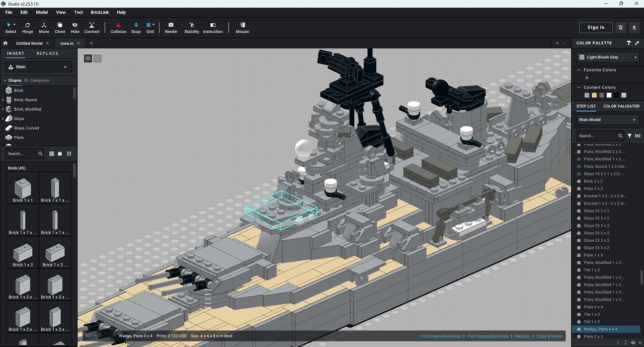Click Find alternative bricks link
The width and height of the screenshot is (644, 347).
coord(441,336)
